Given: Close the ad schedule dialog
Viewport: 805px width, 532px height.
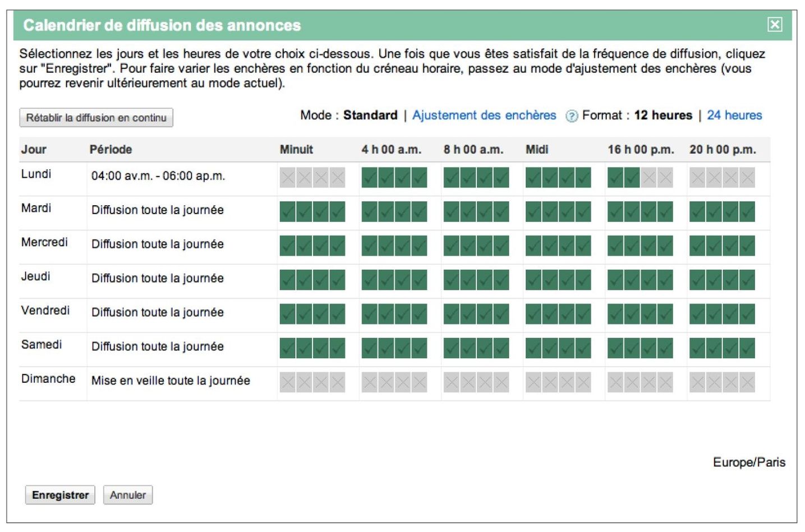Looking at the screenshot, I should click(x=774, y=24).
